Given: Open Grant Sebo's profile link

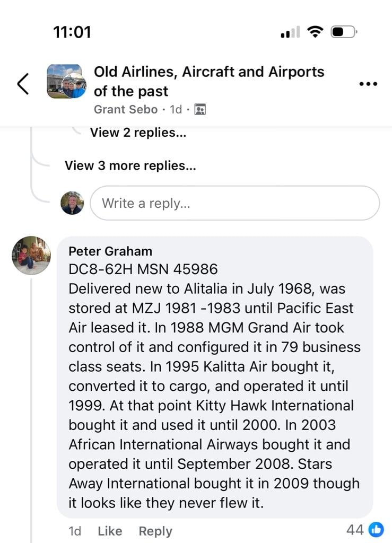Looking at the screenshot, I should point(126,109).
